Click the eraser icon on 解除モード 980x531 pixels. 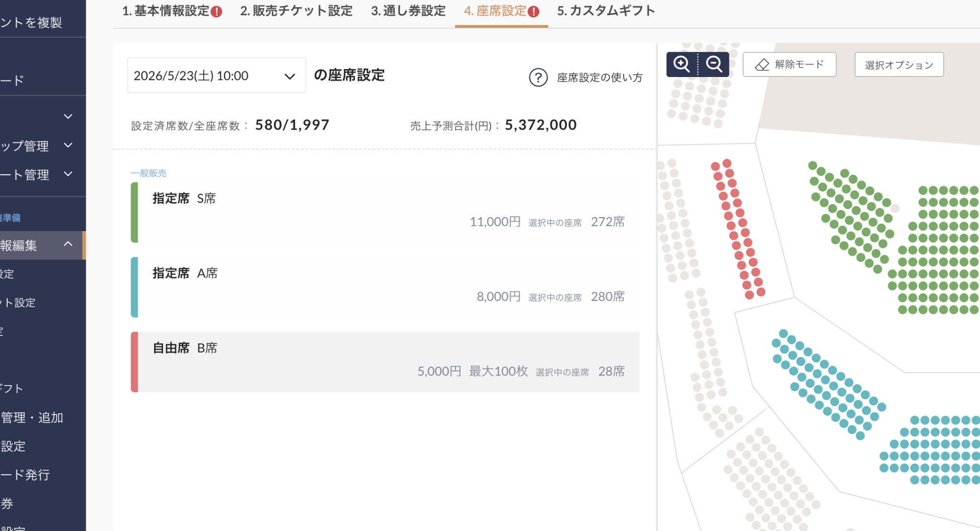pos(762,65)
